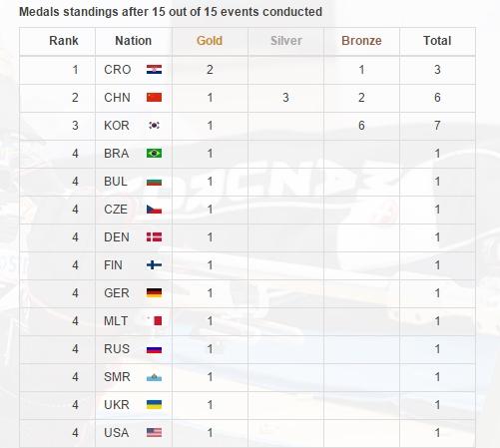Click the USA flag icon
The image size is (500, 448).
point(154,433)
